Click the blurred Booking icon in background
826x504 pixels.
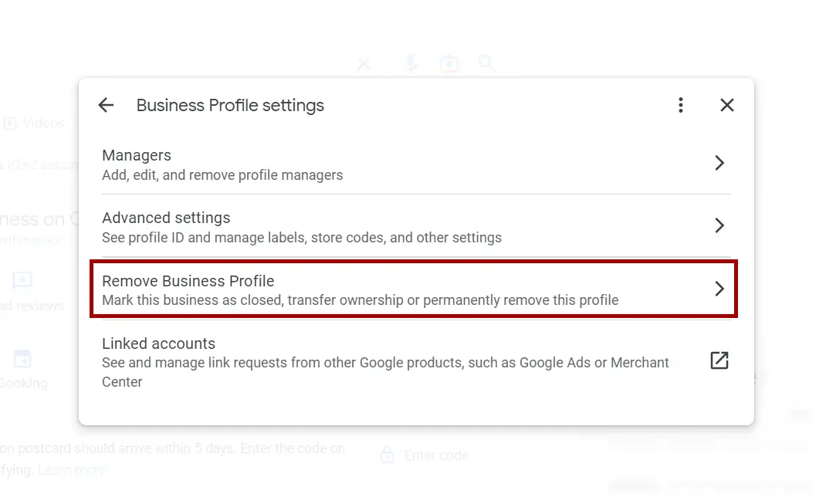point(22,359)
